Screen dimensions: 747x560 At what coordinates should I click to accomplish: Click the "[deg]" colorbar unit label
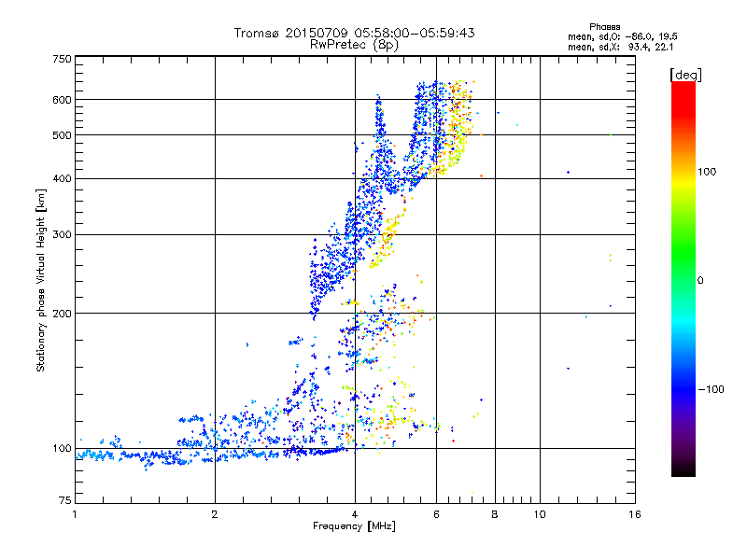tap(685, 75)
